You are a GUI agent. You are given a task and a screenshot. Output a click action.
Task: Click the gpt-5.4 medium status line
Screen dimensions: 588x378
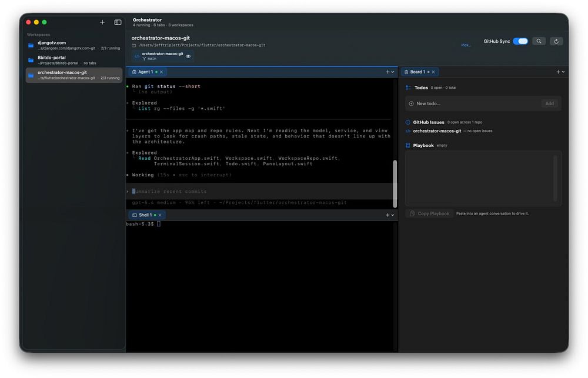[239, 203]
